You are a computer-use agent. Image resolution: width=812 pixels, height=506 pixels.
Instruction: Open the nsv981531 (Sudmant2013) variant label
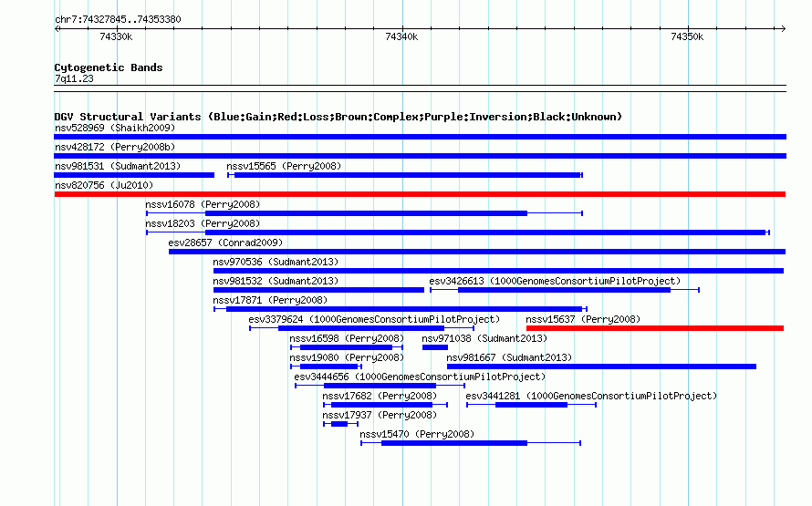point(118,166)
